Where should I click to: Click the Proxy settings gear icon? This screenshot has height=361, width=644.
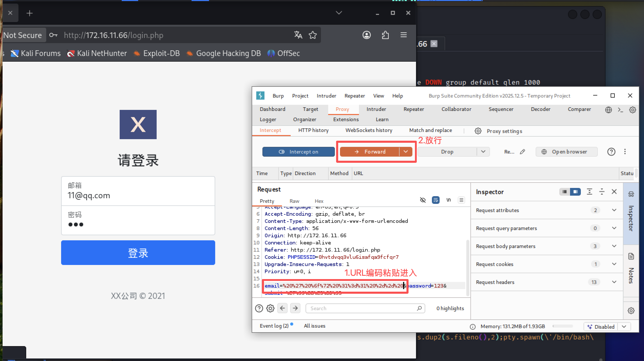[x=478, y=131]
